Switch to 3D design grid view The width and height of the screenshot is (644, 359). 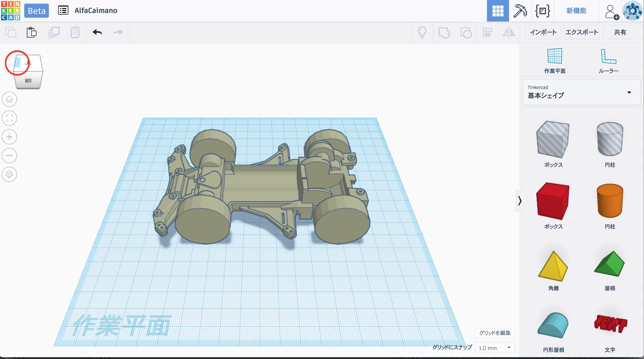pos(498,11)
